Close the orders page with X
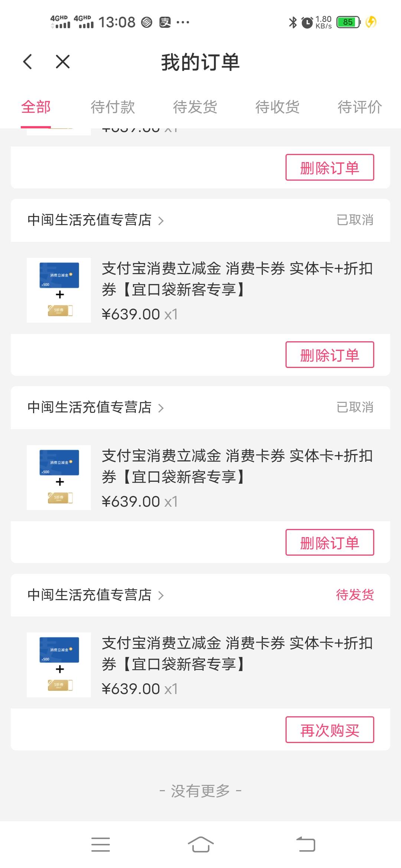Image resolution: width=401 pixels, height=868 pixels. pos(62,62)
